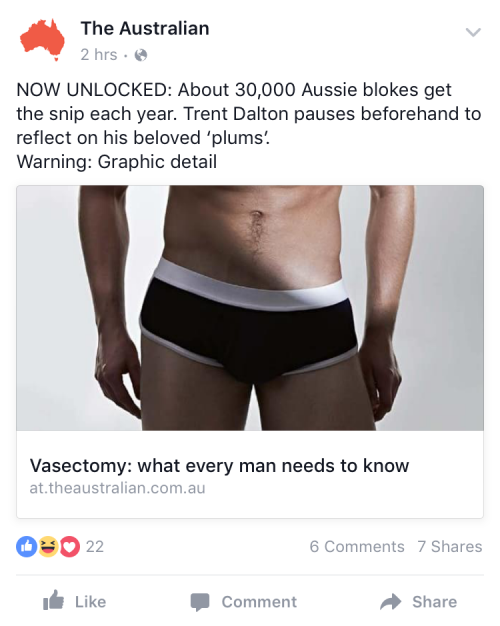Open the 7 Shares link

coord(450,547)
